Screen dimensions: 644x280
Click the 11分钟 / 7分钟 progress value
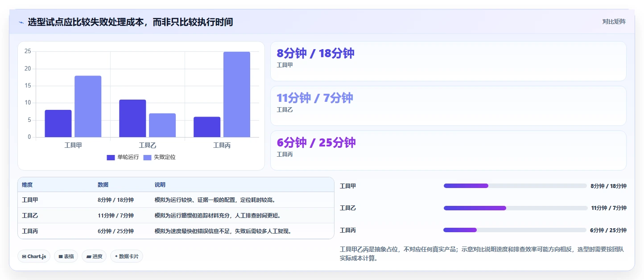tap(609, 208)
